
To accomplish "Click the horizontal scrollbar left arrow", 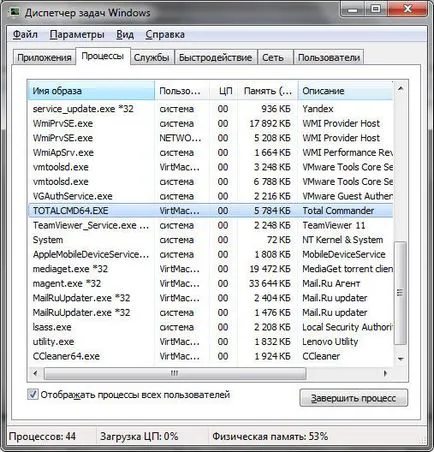I will click(x=35, y=373).
